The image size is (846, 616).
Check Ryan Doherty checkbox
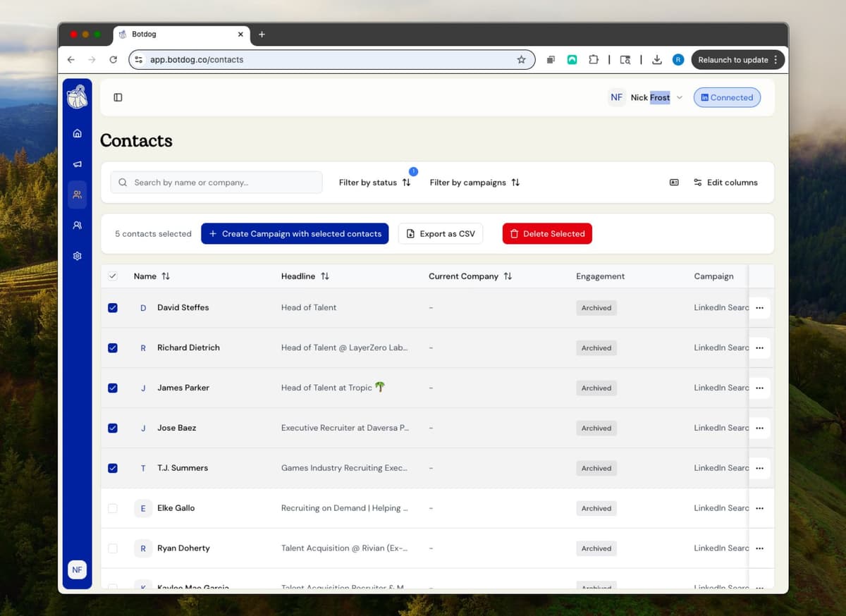tap(113, 548)
